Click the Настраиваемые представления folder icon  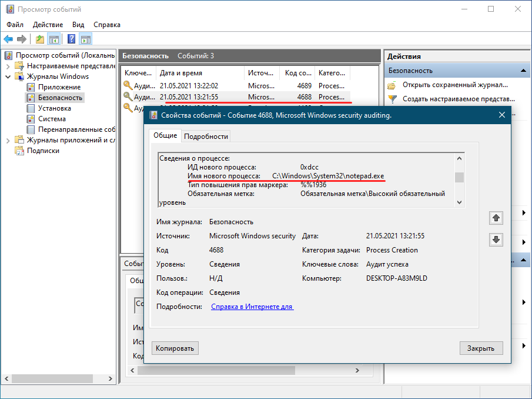(x=19, y=66)
